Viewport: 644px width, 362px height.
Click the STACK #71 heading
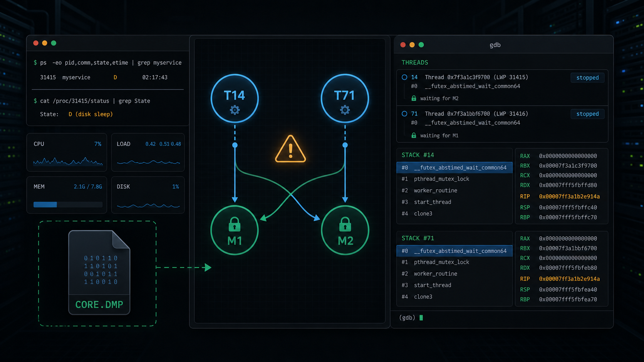(x=418, y=238)
